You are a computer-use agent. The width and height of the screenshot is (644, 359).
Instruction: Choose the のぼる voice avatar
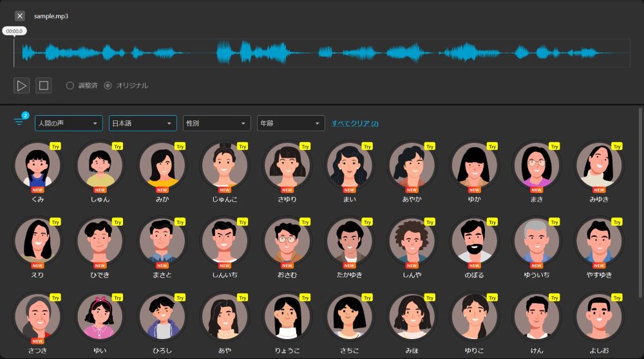coord(475,241)
